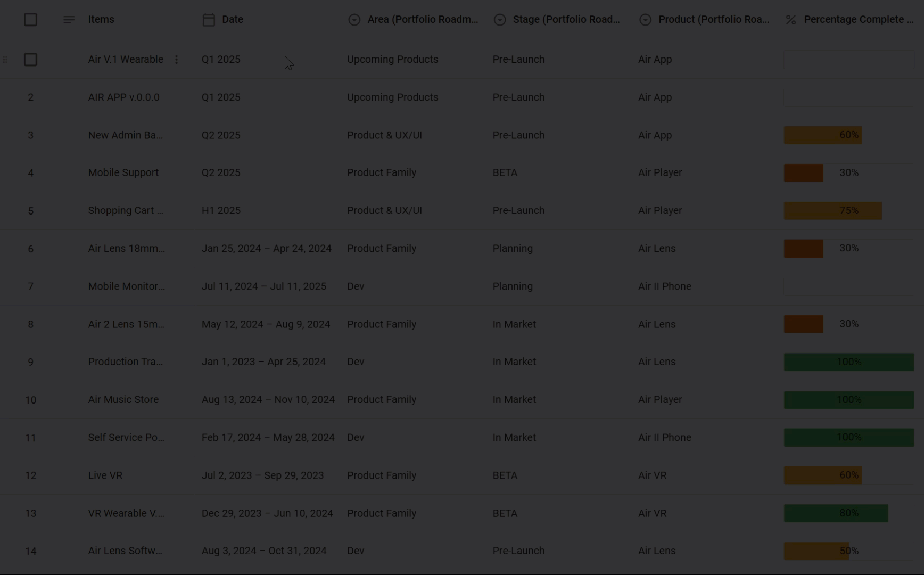Open the Air Music Store item

pos(123,400)
